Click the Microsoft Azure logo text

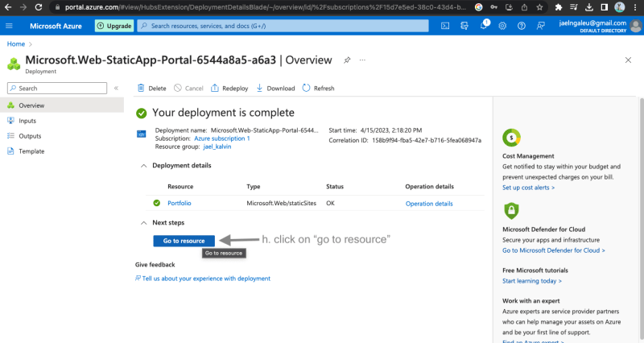(56, 26)
